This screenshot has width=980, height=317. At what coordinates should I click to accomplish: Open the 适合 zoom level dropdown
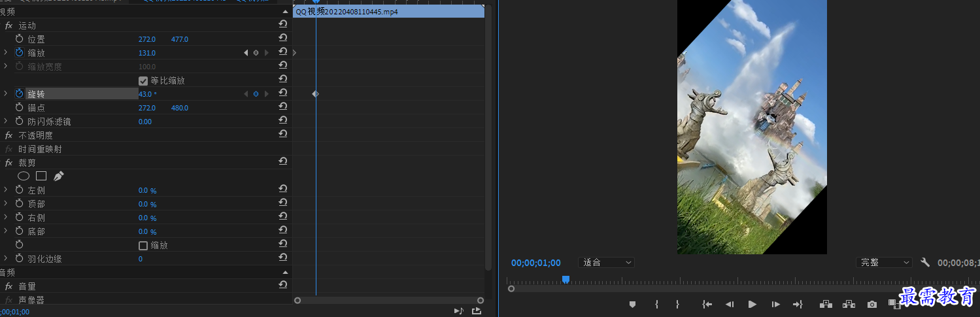click(606, 262)
